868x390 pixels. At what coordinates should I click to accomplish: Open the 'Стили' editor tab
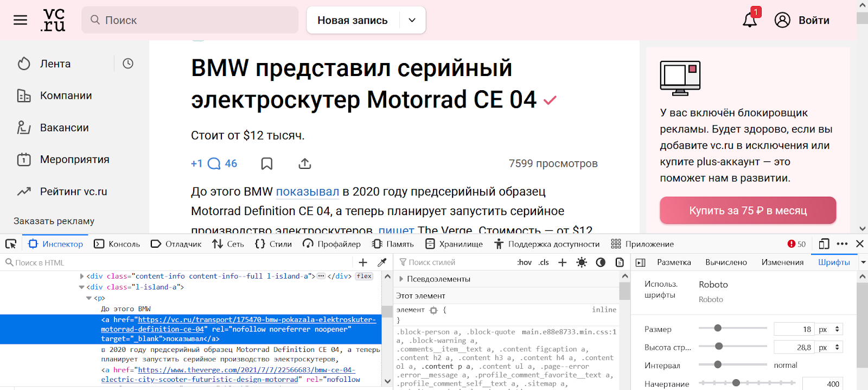click(x=273, y=244)
